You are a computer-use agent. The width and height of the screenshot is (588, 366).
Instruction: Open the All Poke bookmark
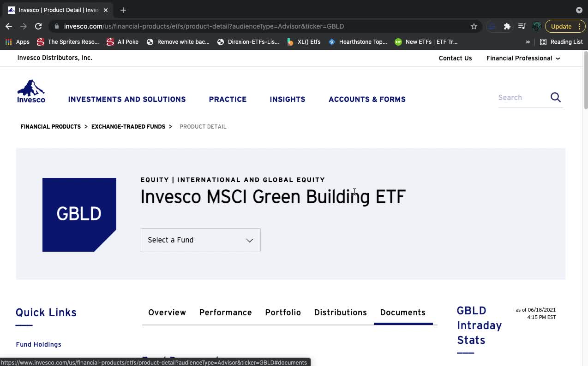pyautogui.click(x=122, y=42)
